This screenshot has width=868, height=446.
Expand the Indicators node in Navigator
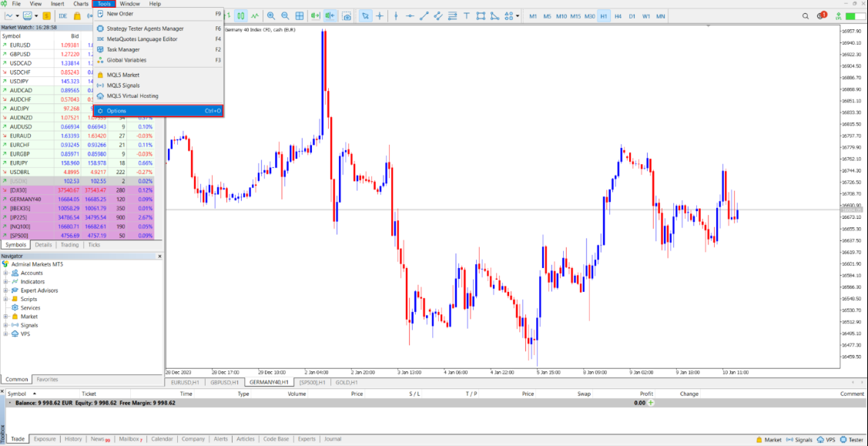[x=6, y=282]
